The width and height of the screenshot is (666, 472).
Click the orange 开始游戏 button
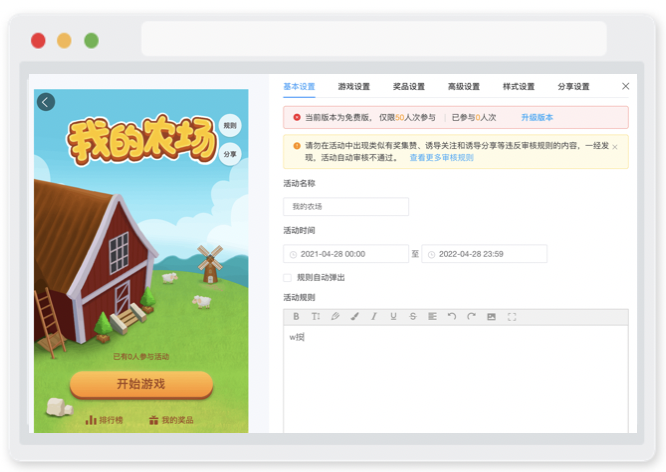(x=141, y=384)
